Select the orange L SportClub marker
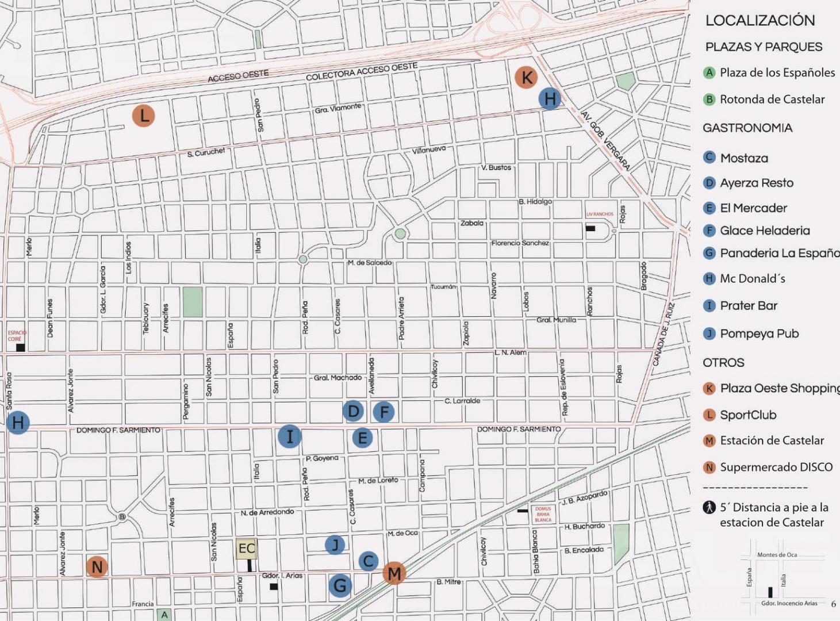This screenshot has height=621, width=840. tap(143, 116)
